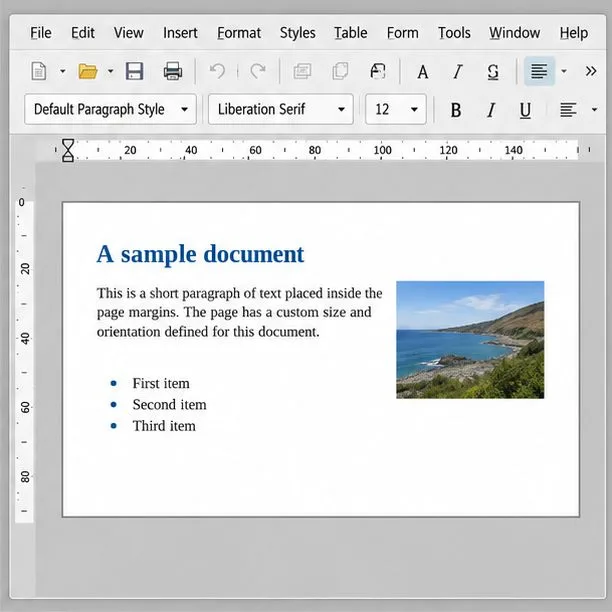This screenshot has width=612, height=612.
Task: Open the Help menu
Action: coord(573,33)
